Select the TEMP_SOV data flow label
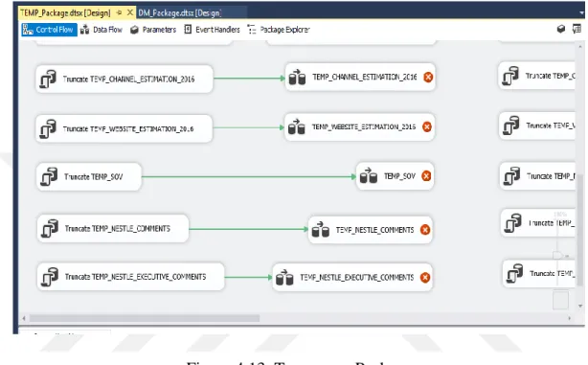Viewport: 588px width, 365px height. [399, 176]
